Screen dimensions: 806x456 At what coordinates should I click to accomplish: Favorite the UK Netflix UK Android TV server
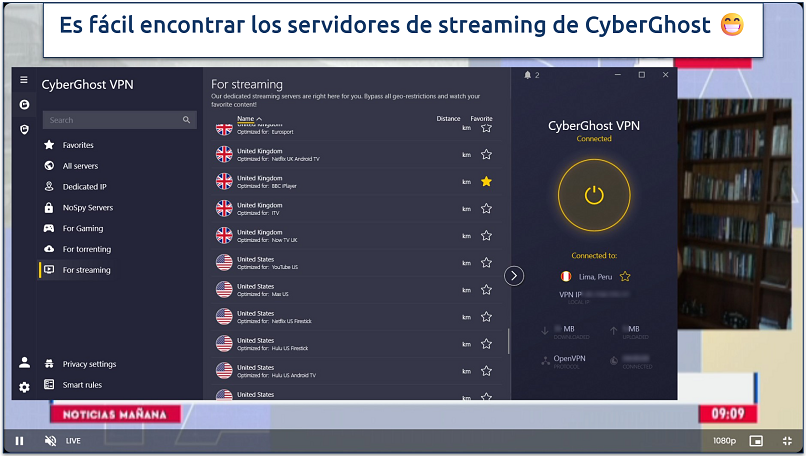[x=486, y=154]
